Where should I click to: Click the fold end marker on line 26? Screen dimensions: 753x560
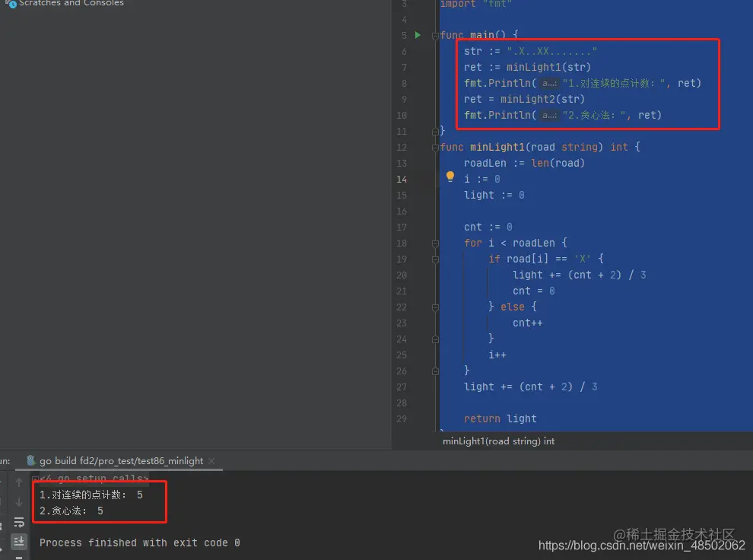coord(435,371)
